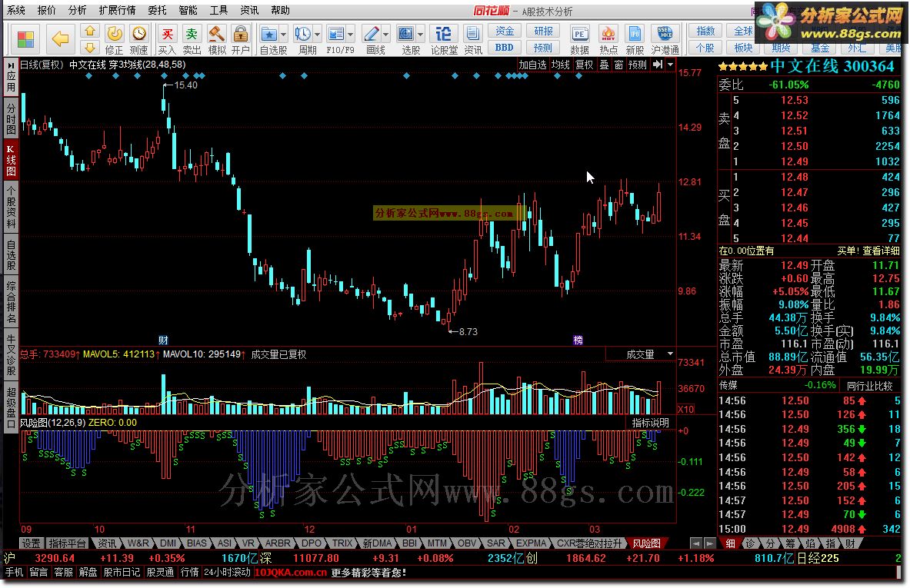Click the 研报 research report button
This screenshot has height=588, width=910.
click(543, 32)
